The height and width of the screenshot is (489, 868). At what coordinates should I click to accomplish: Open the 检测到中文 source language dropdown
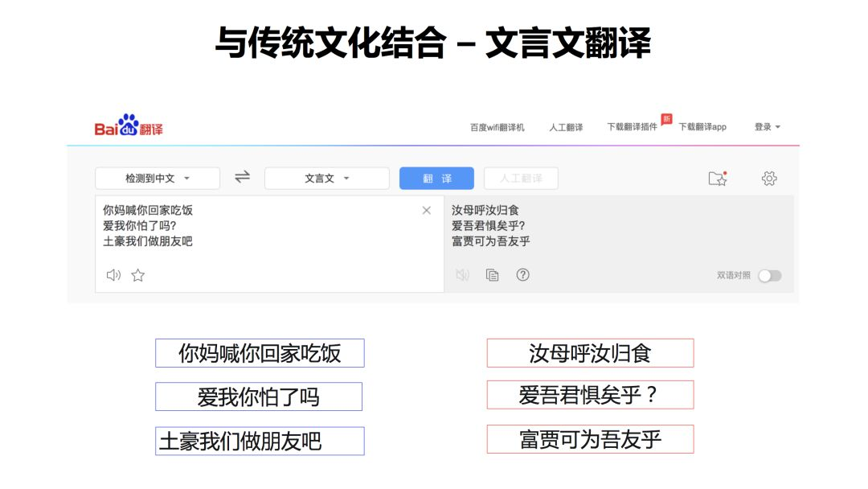coord(158,179)
